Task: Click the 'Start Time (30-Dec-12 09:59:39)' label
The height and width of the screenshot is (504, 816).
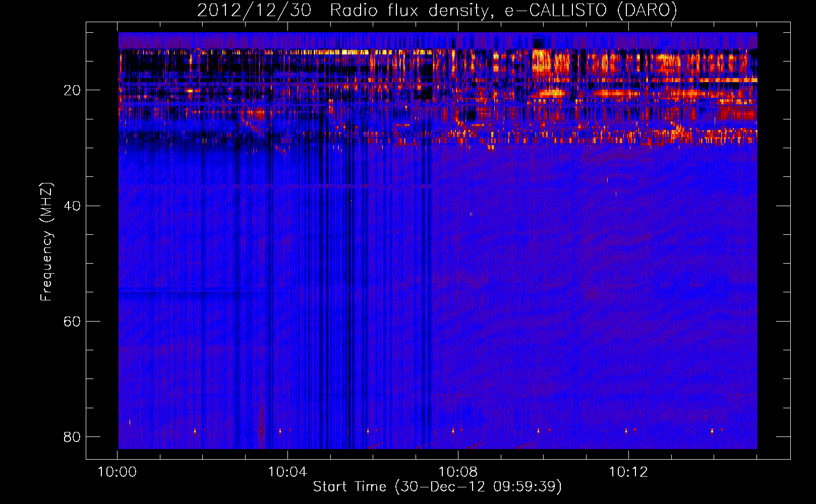Action: [x=437, y=487]
